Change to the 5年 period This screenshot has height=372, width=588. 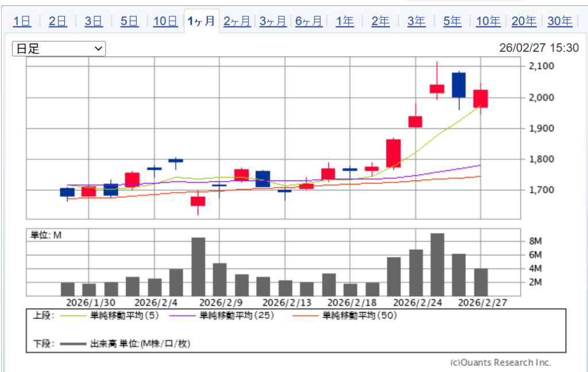[x=452, y=22]
